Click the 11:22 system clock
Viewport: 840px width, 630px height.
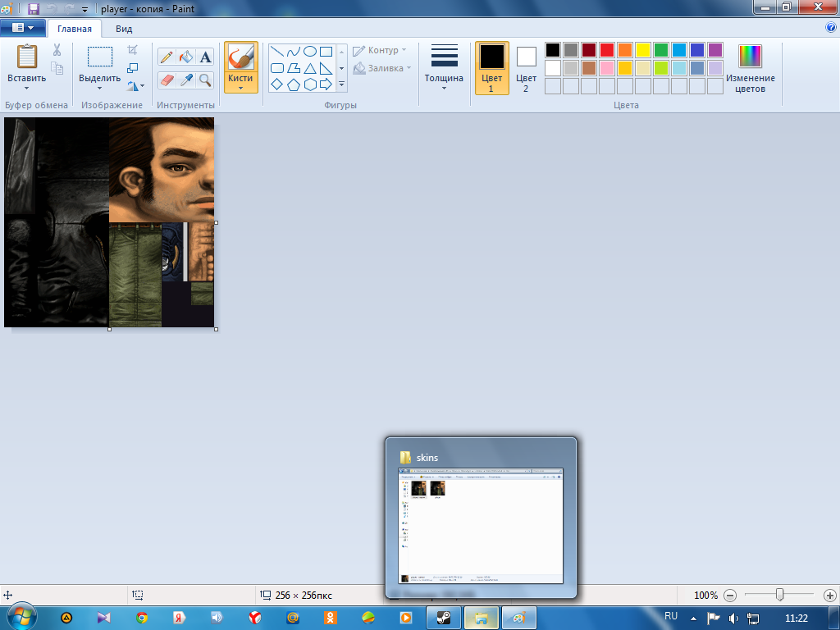(x=796, y=619)
